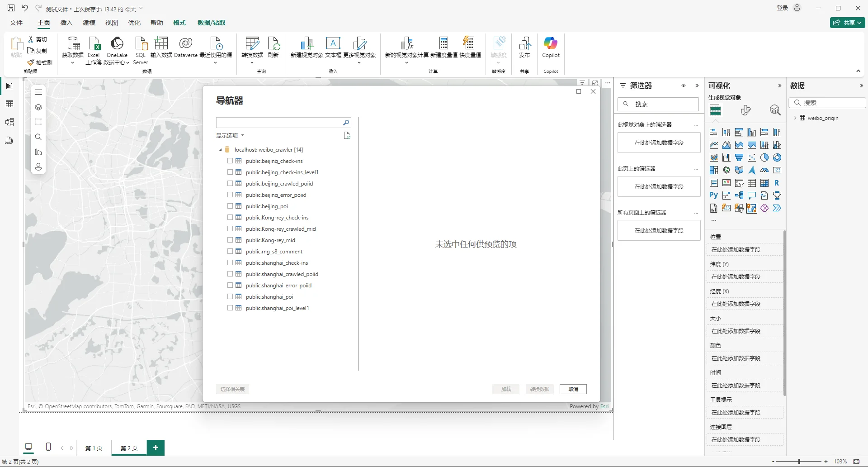The image size is (868, 467).
Task: Click the 加载 (Load) button
Action: click(505, 389)
